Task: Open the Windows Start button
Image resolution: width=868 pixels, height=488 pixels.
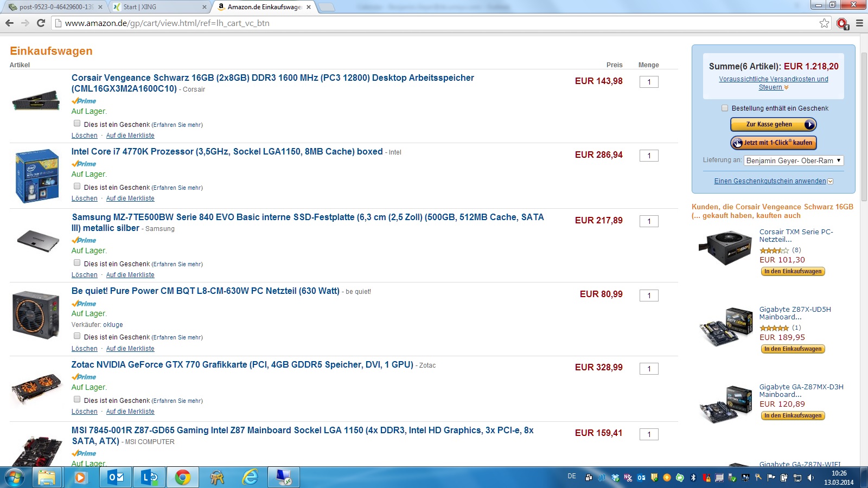Action: pyautogui.click(x=15, y=478)
